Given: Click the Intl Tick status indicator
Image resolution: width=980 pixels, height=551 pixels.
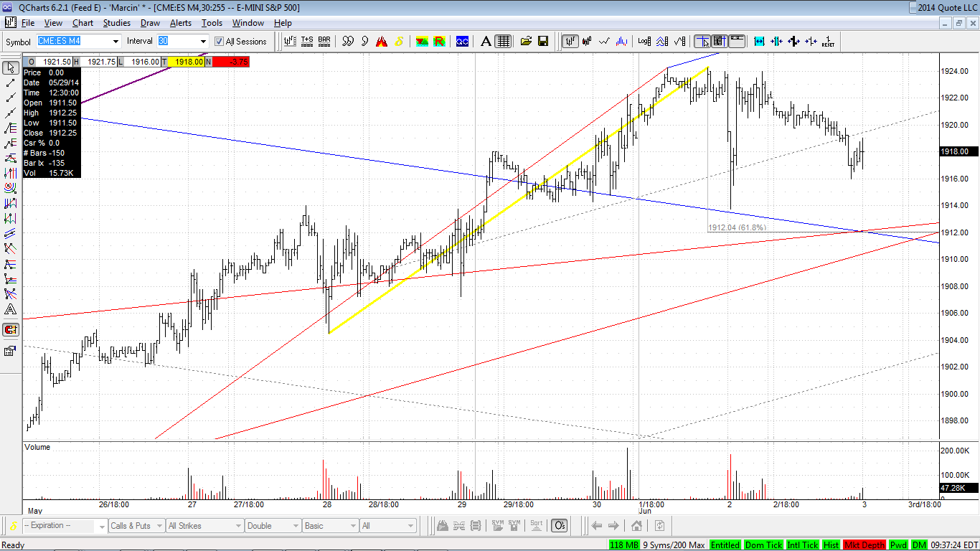Looking at the screenshot, I should coord(802,545).
